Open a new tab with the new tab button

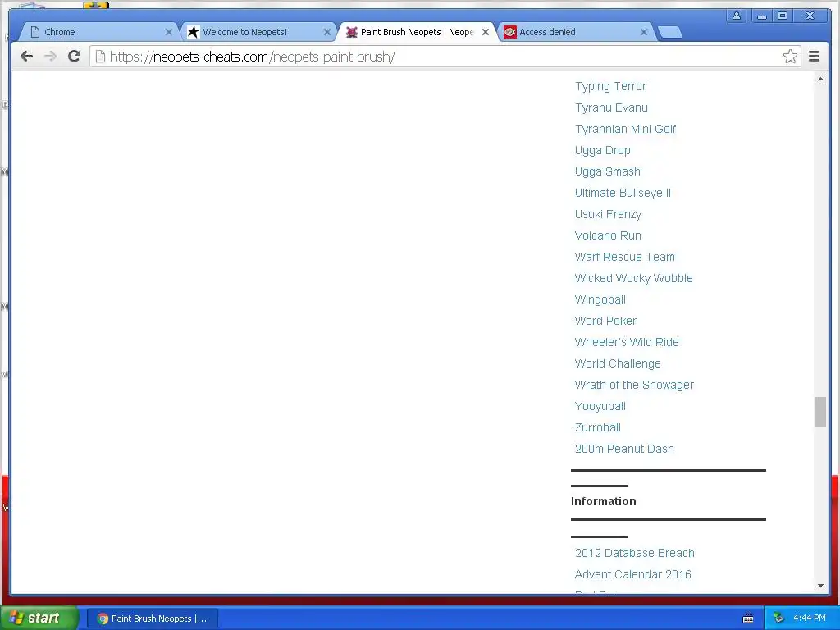point(669,33)
